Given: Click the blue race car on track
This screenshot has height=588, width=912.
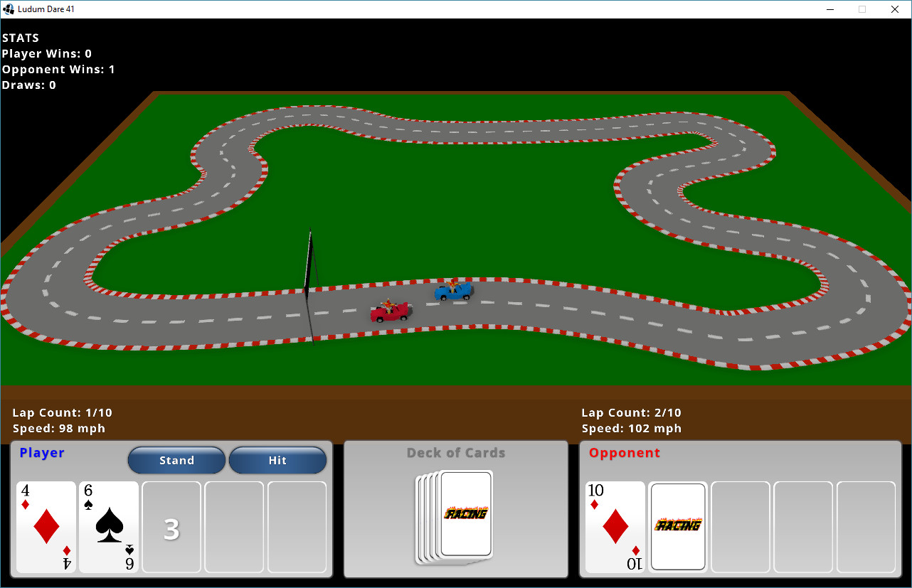Looking at the screenshot, I should (x=454, y=289).
